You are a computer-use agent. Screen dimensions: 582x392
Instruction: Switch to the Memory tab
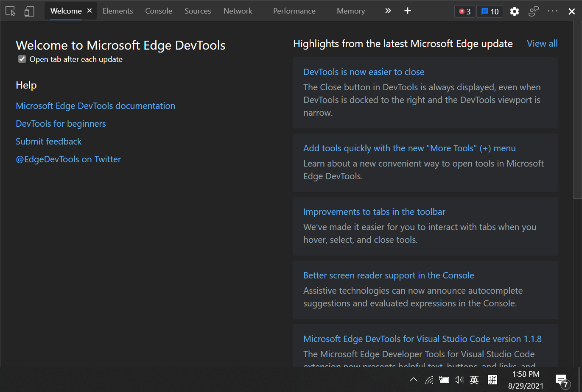[x=351, y=11]
